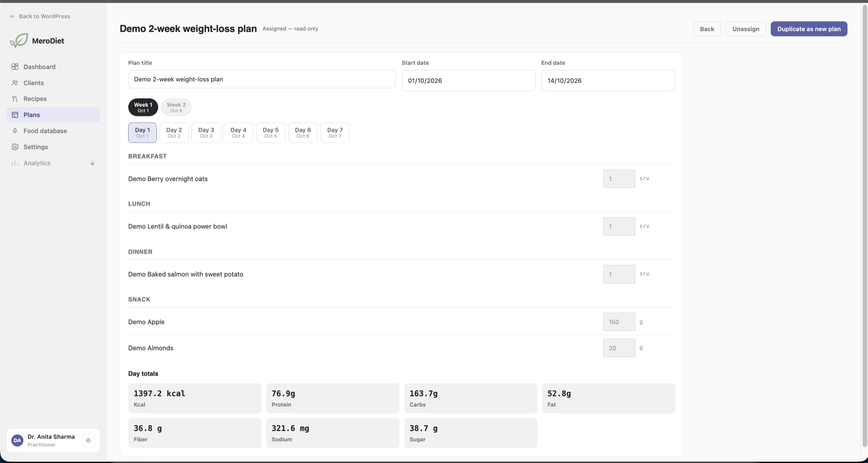This screenshot has height=463, width=868.
Task: Click the Unassign button
Action: pos(746,29)
